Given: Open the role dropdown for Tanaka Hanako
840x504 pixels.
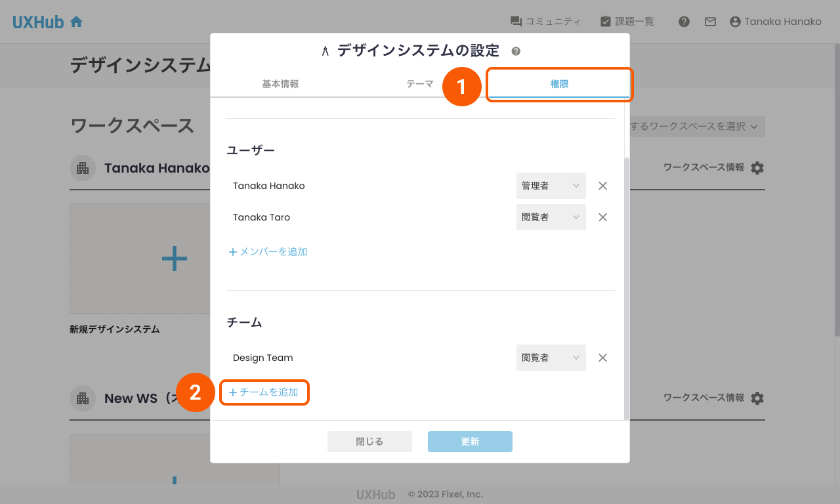Looking at the screenshot, I should click(x=551, y=186).
